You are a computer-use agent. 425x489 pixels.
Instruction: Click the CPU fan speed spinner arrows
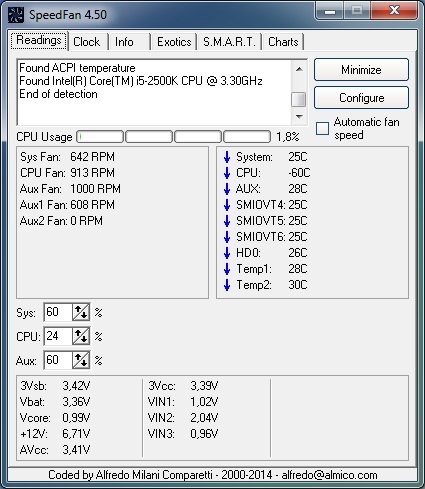81,336
